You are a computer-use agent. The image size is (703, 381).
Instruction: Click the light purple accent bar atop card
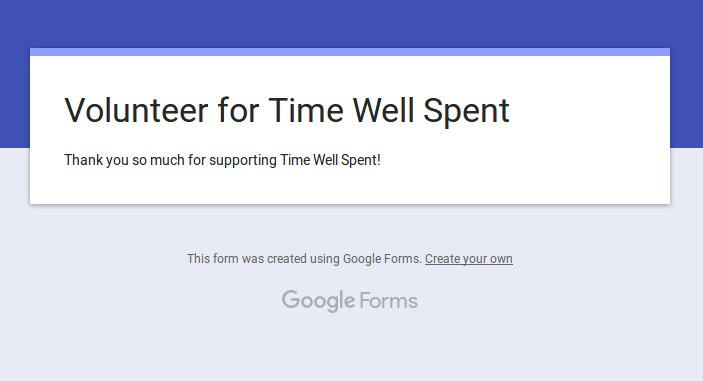350,52
